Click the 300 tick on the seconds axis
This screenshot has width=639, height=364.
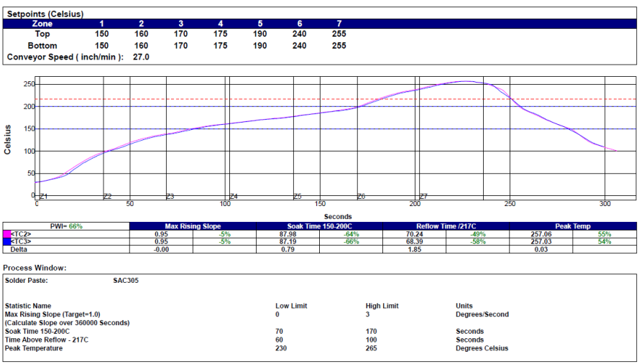point(604,203)
